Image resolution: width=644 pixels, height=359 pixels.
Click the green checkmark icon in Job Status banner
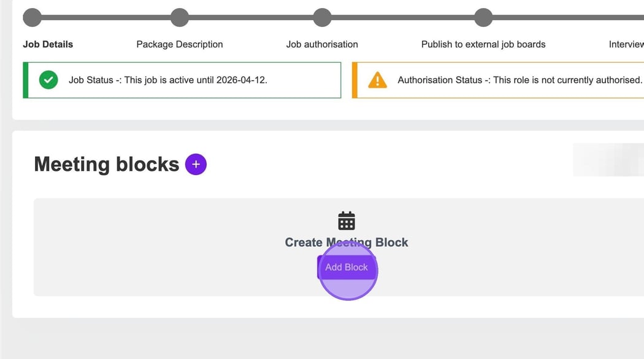[48, 80]
